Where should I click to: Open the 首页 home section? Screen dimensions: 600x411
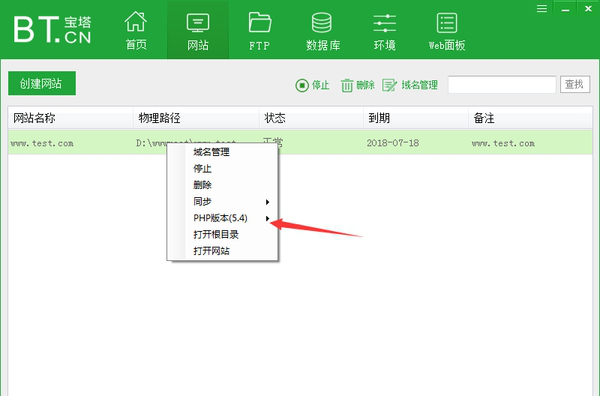click(136, 30)
